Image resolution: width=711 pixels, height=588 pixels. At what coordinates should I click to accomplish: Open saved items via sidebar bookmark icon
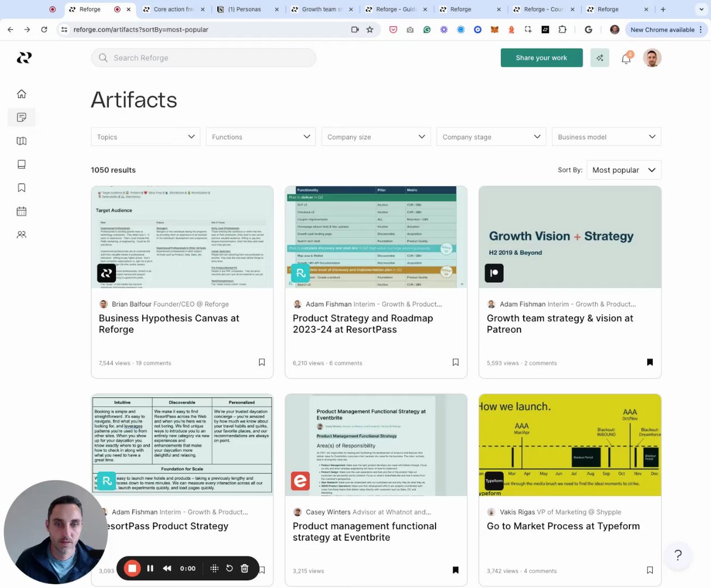coord(22,188)
